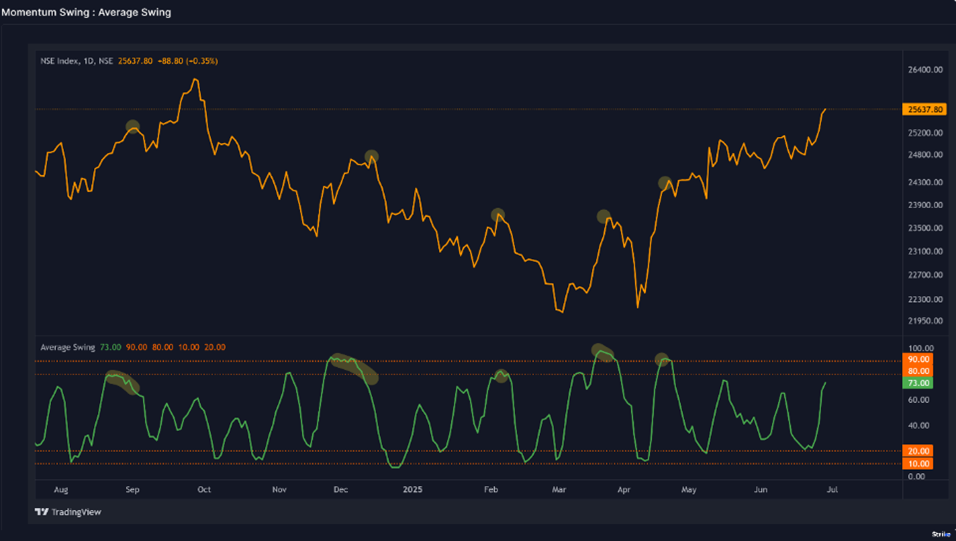
Task: Select the Average Swing indicator legend
Action: coord(67,347)
